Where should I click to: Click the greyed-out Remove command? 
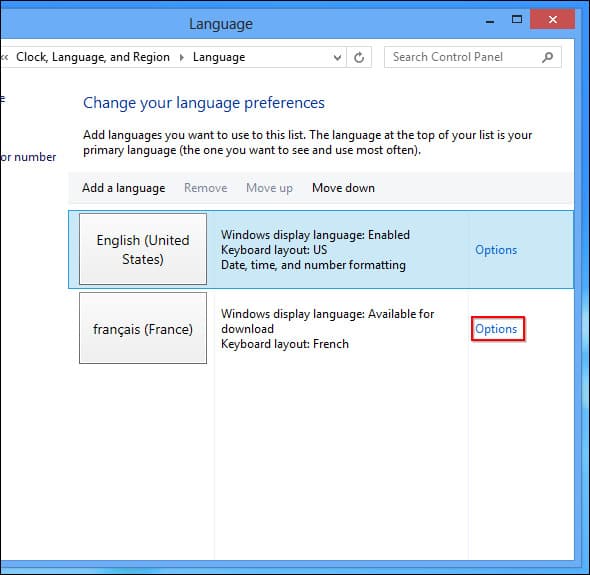(x=205, y=188)
